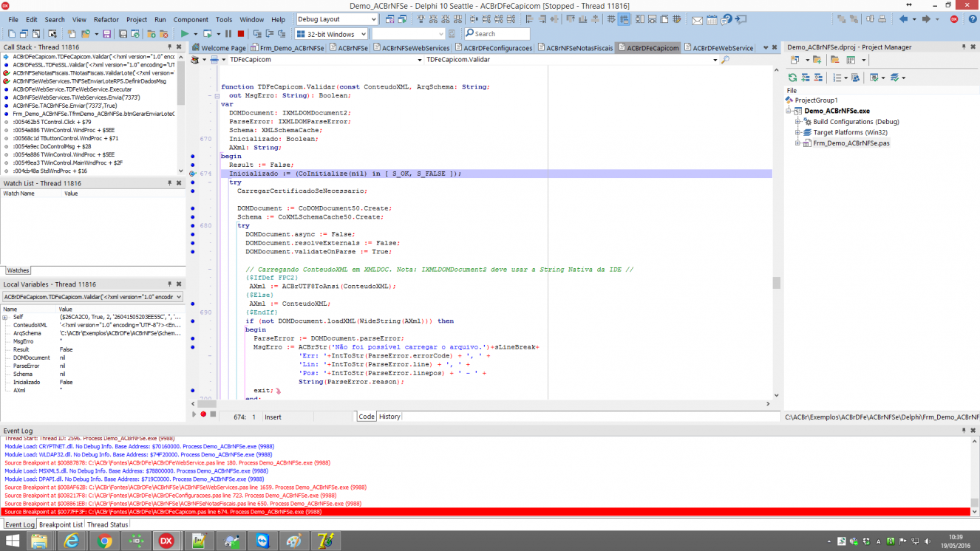The height and width of the screenshot is (551, 980).
Task: Open the Component menu
Action: [191, 20]
